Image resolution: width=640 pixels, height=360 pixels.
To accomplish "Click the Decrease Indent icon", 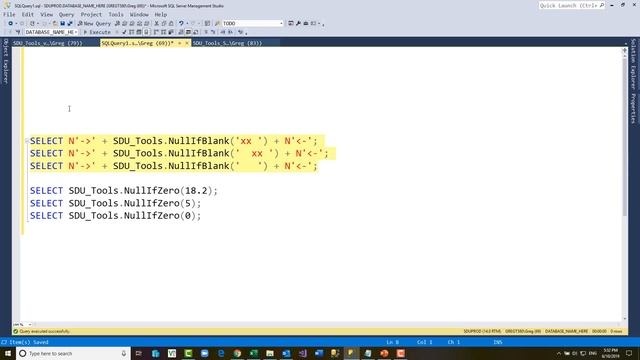I will coord(223,32).
